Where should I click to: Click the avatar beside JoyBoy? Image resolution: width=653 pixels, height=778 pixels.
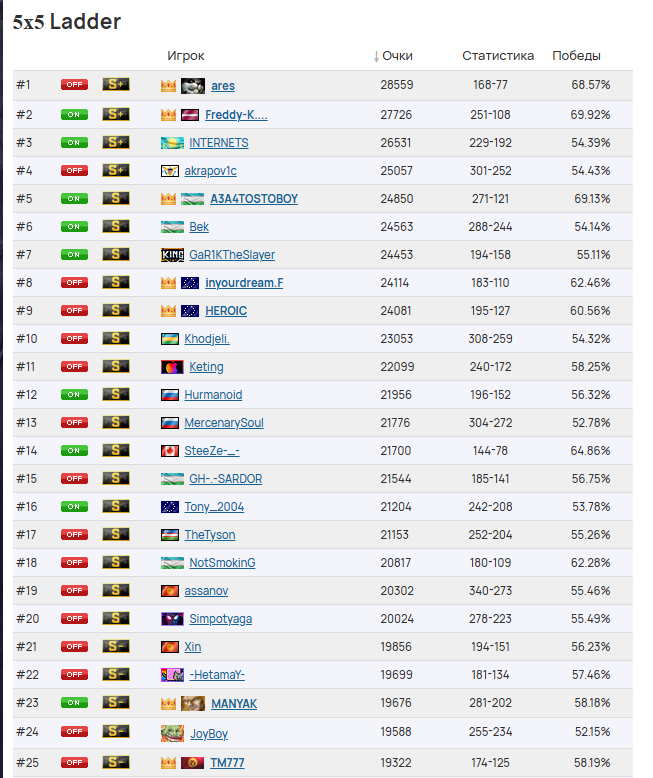click(x=173, y=733)
